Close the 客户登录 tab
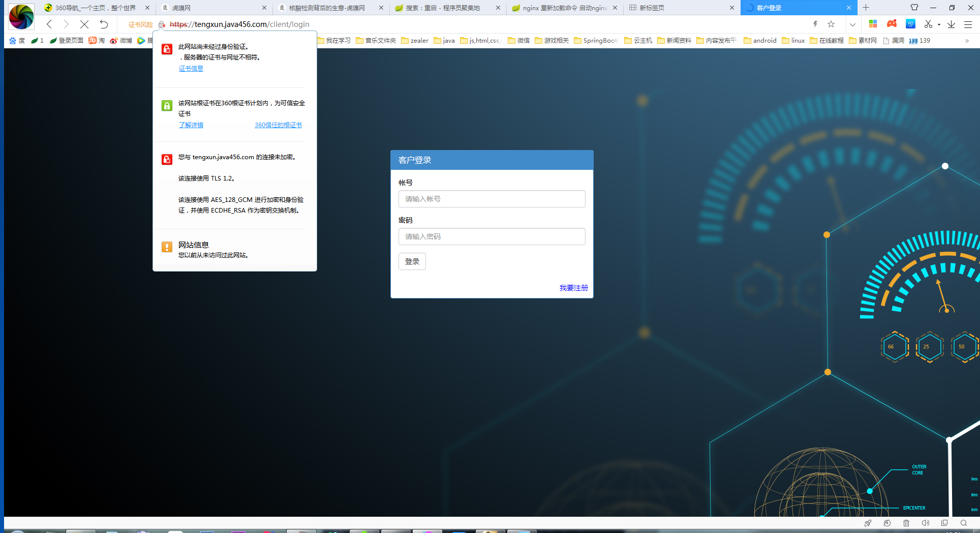This screenshot has height=533, width=980. tap(849, 8)
